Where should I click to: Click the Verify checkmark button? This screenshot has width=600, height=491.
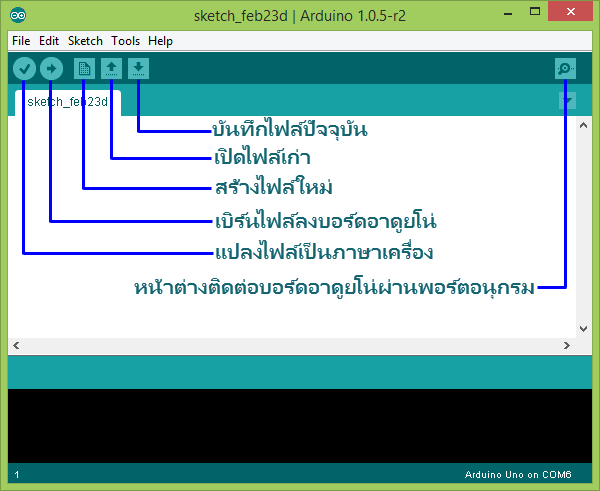(x=24, y=69)
